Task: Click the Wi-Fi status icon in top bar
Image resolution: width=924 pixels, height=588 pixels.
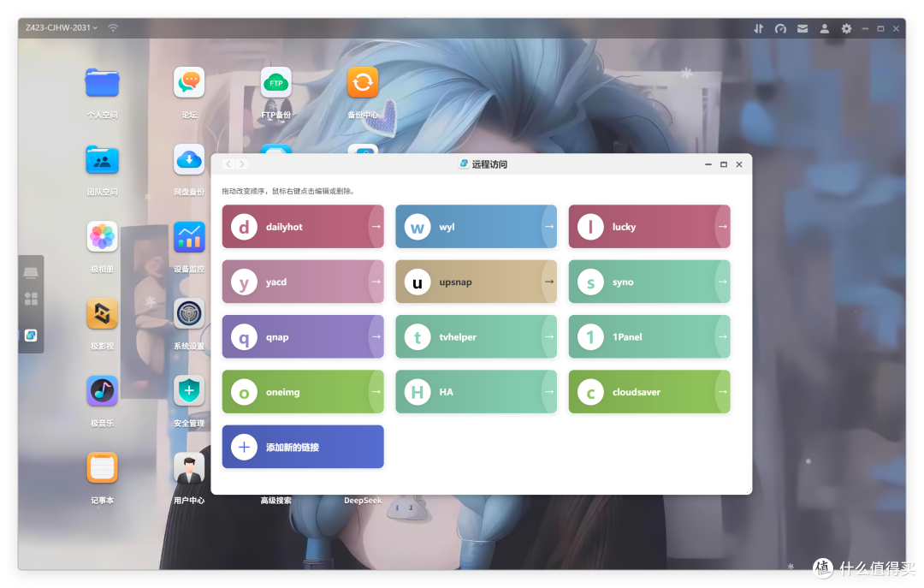Action: coord(113,27)
